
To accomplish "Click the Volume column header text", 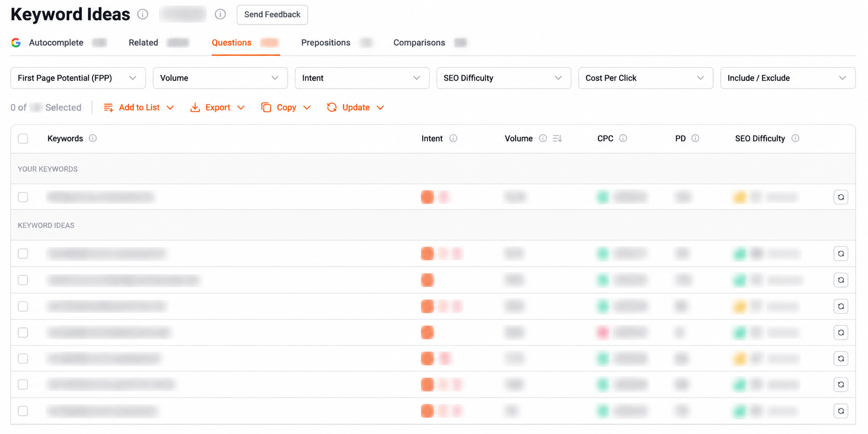I will coord(519,138).
